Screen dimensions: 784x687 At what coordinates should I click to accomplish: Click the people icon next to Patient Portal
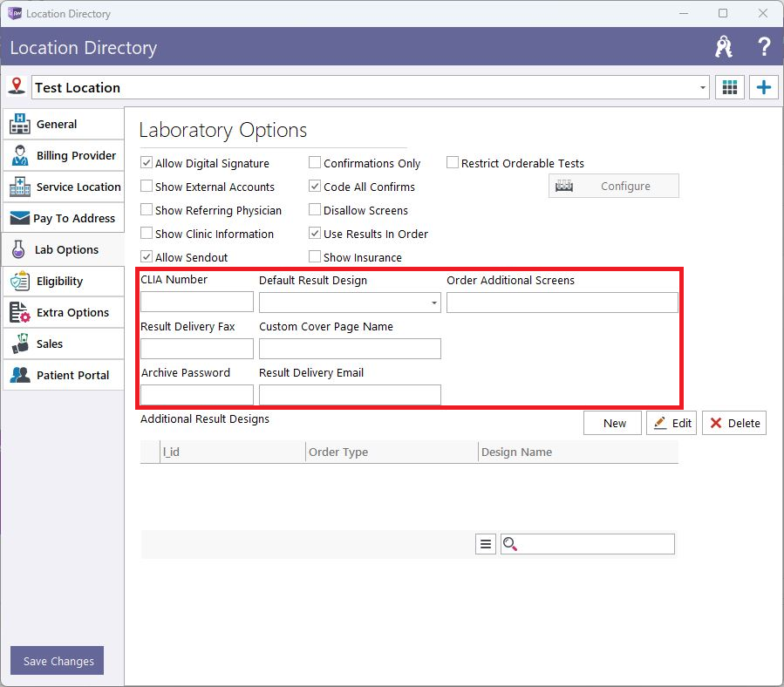[x=20, y=375]
